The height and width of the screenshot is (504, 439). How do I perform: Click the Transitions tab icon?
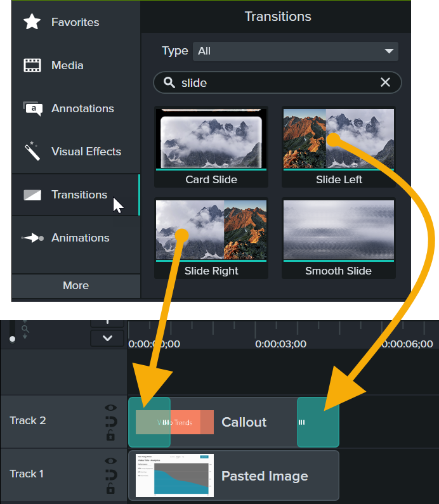pos(32,195)
